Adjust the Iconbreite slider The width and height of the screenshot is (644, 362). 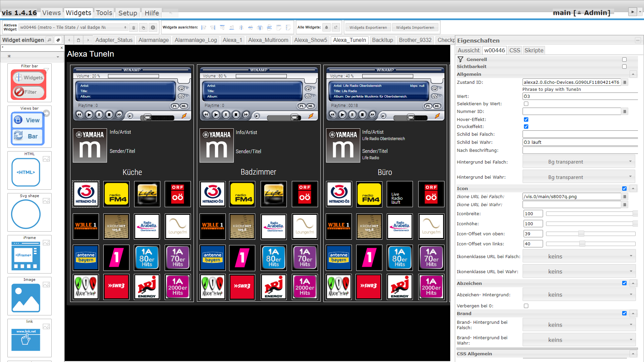click(591, 214)
